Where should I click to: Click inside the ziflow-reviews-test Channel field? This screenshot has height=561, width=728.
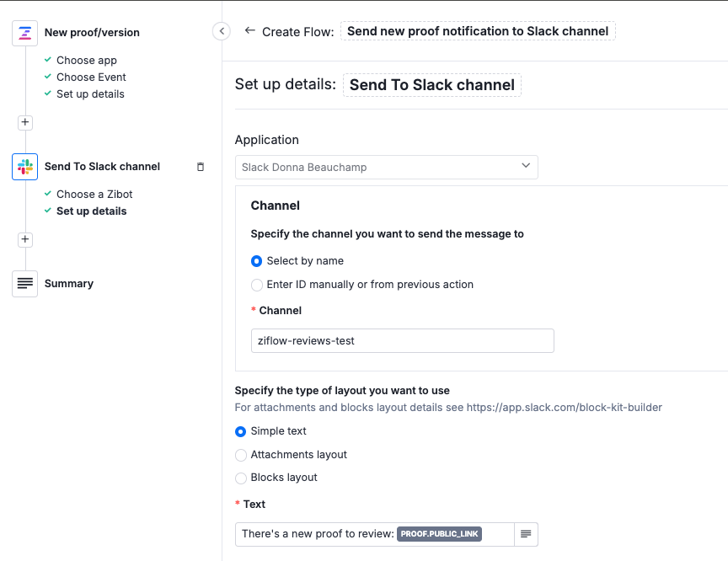(402, 340)
